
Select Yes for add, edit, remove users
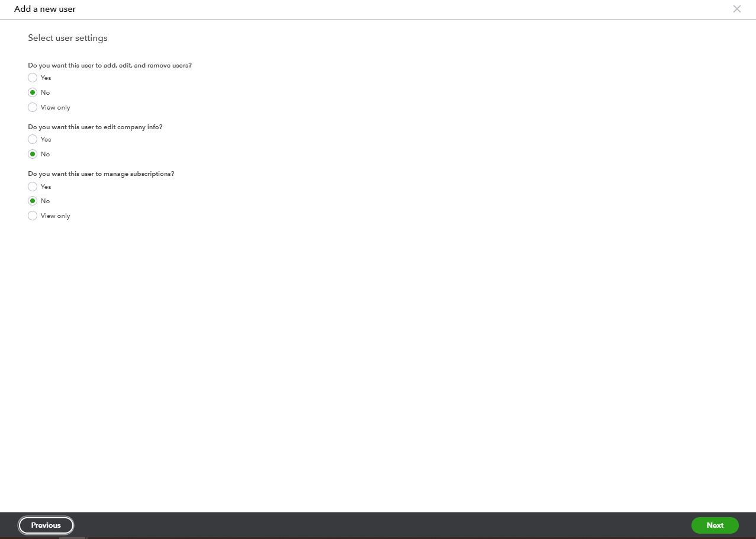[x=33, y=78]
